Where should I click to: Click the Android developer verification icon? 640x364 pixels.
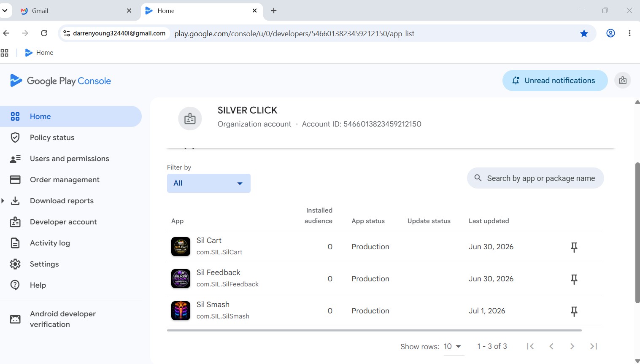point(15,319)
